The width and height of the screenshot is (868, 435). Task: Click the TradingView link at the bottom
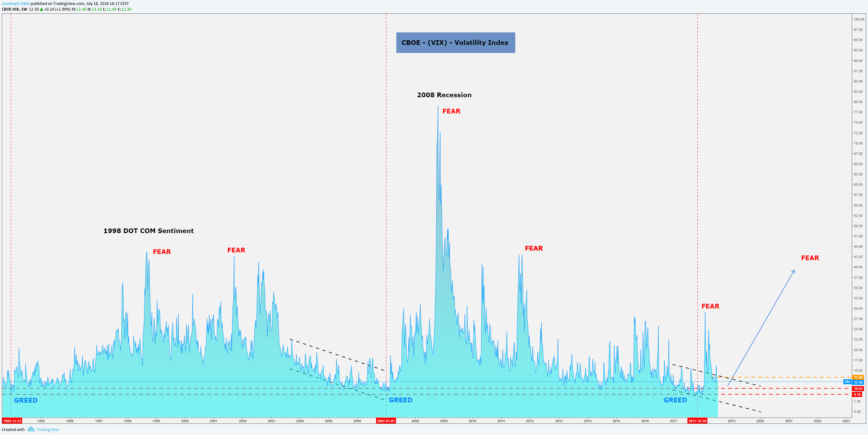pyautogui.click(x=48, y=430)
